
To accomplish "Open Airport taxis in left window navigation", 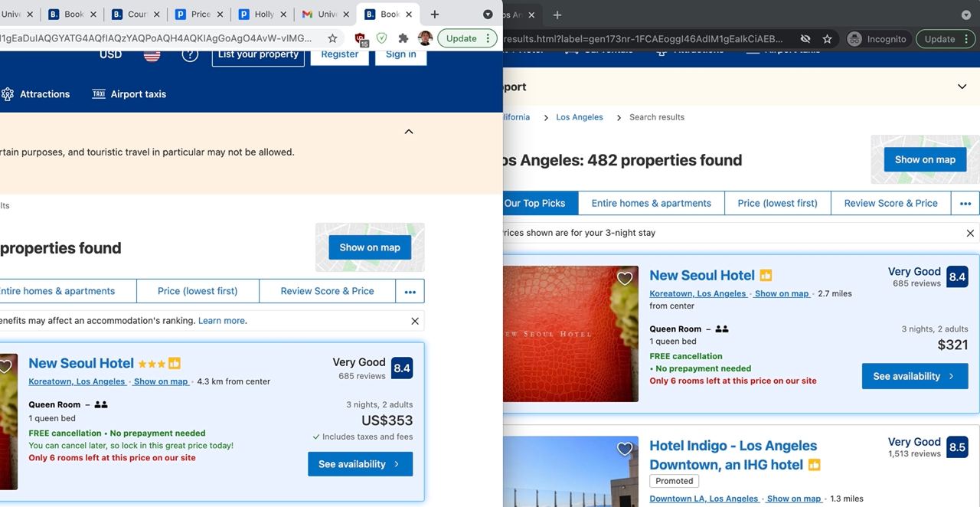I will [x=129, y=94].
